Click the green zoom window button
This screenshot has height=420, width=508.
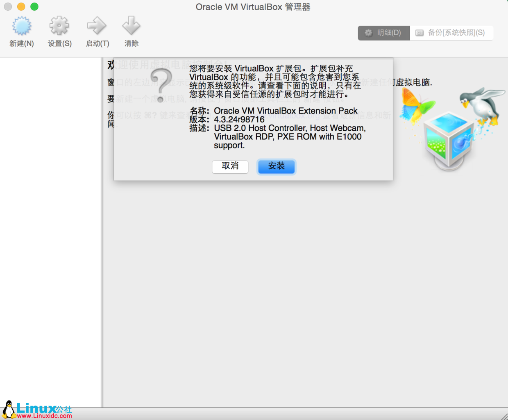(34, 7)
